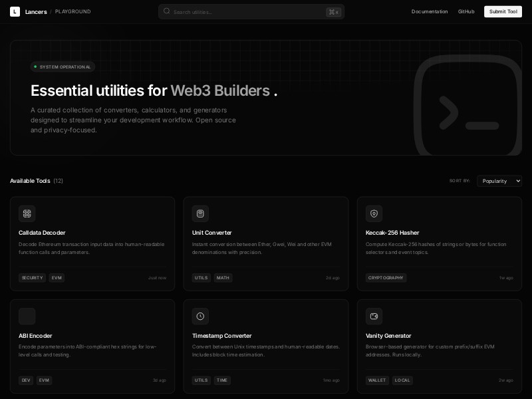532x399 pixels.
Task: Click the Lancers logo icon
Action: pos(15,11)
